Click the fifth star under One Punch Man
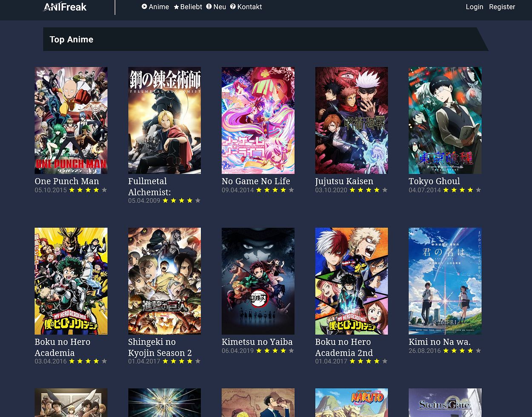The height and width of the screenshot is (417, 532). coord(104,190)
